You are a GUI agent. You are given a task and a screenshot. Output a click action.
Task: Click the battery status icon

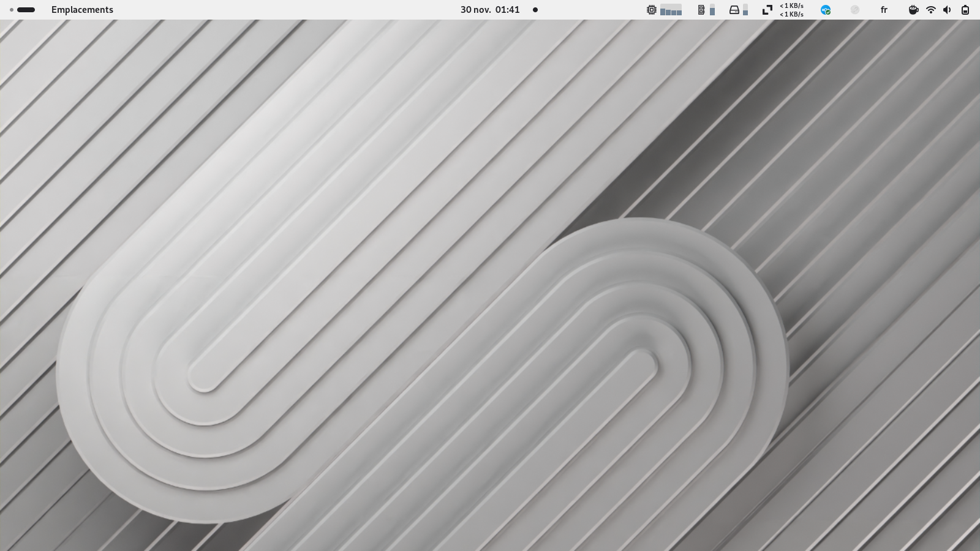point(965,10)
